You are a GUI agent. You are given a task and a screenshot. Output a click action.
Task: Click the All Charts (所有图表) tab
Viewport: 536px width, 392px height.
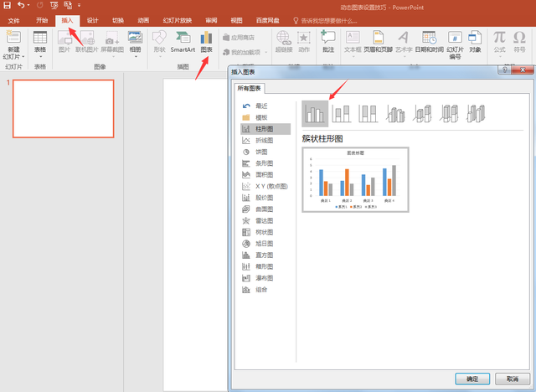(x=250, y=88)
